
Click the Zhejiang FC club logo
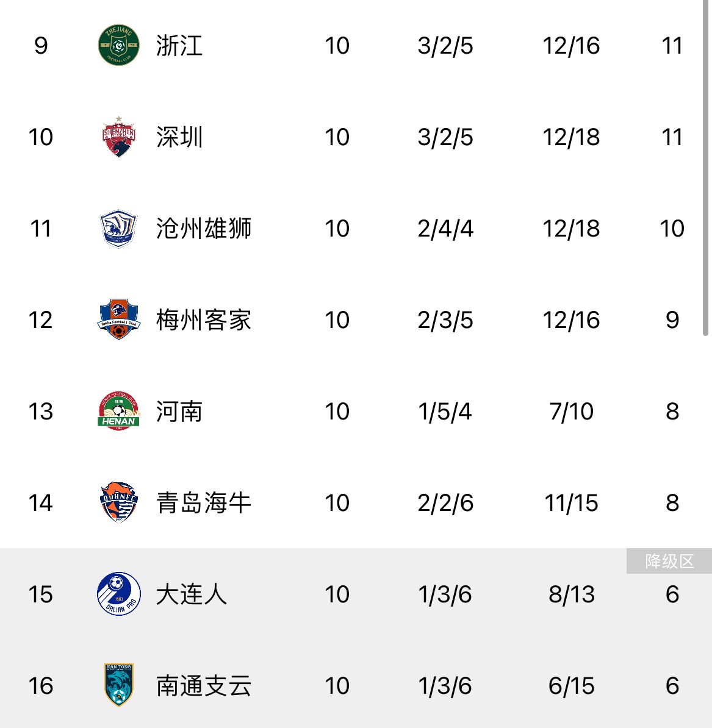click(x=119, y=46)
